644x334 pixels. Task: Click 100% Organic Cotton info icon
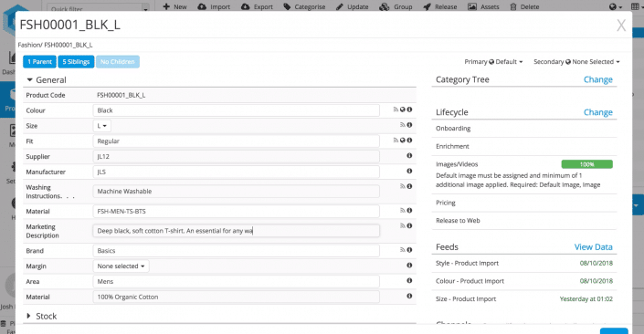[x=409, y=296]
